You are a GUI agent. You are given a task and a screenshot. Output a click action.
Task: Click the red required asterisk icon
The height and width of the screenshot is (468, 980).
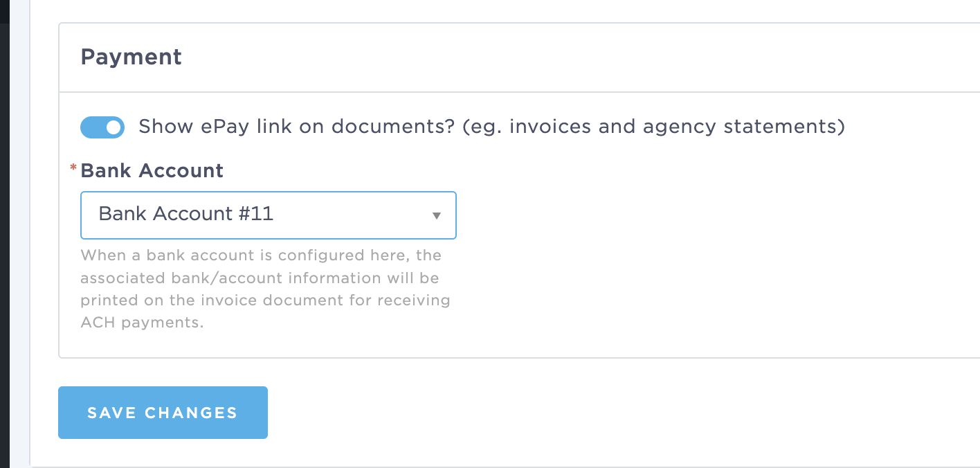73,168
